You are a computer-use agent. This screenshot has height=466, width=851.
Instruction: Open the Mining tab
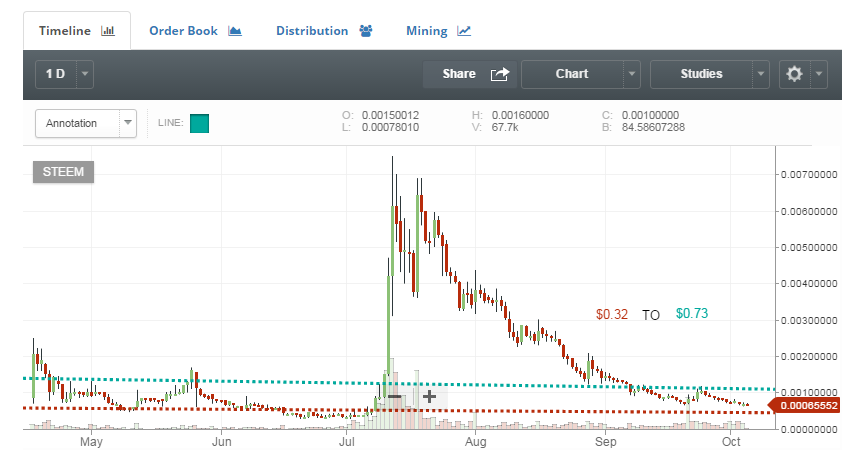pyautogui.click(x=427, y=31)
